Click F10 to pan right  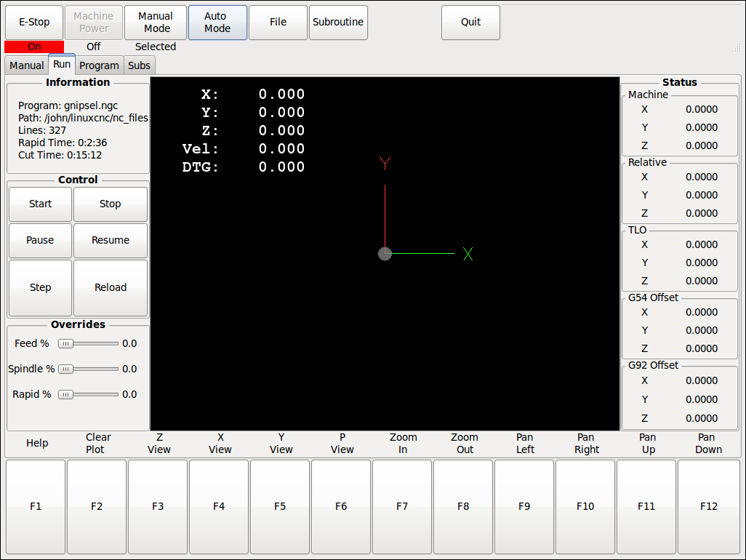pos(585,506)
